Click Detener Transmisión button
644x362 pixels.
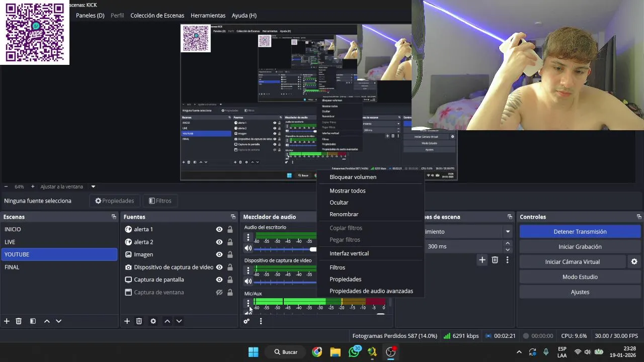point(580,232)
